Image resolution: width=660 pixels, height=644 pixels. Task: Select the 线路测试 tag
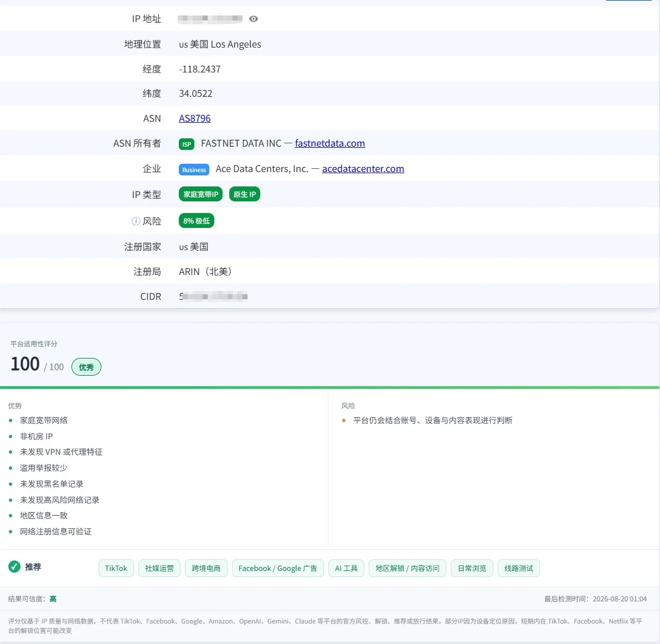coord(519,568)
